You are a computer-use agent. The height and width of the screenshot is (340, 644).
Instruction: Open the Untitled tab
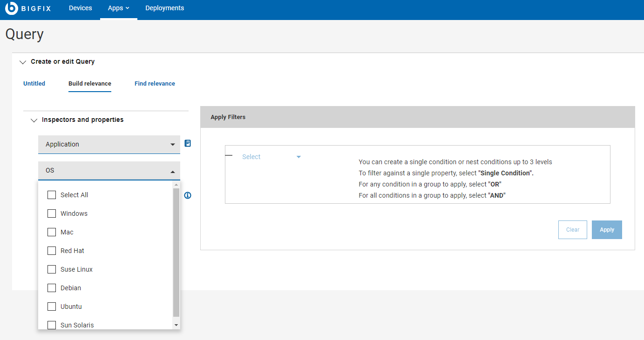pyautogui.click(x=34, y=84)
